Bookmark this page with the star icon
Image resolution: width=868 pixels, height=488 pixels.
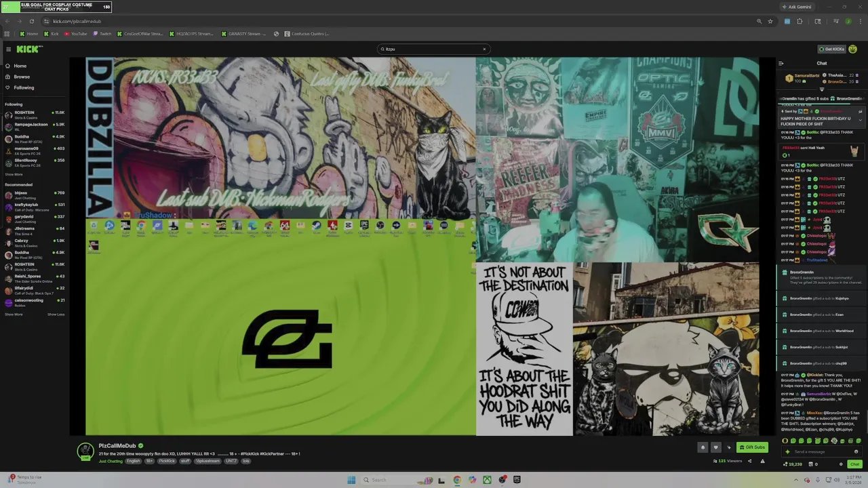pos(770,21)
